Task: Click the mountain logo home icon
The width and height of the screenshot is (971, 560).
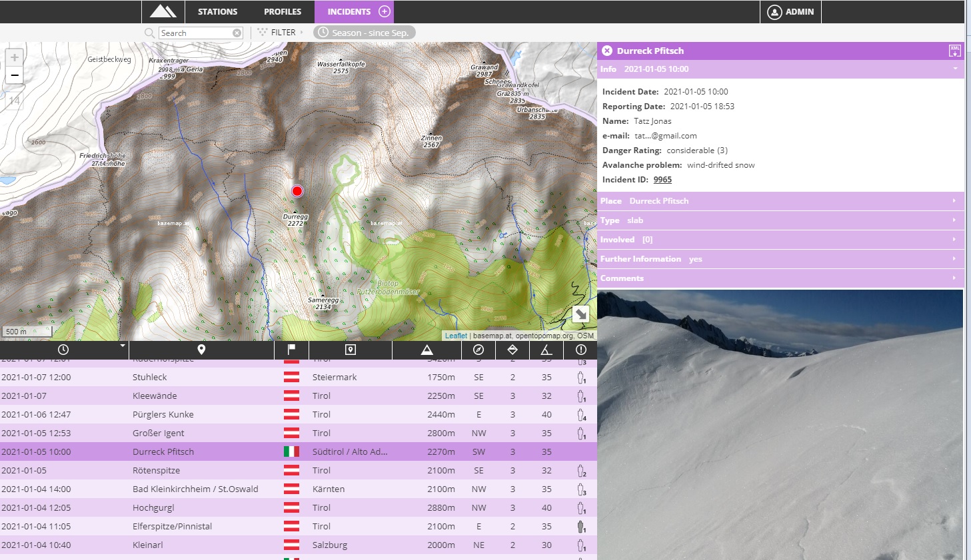Action: (x=163, y=11)
